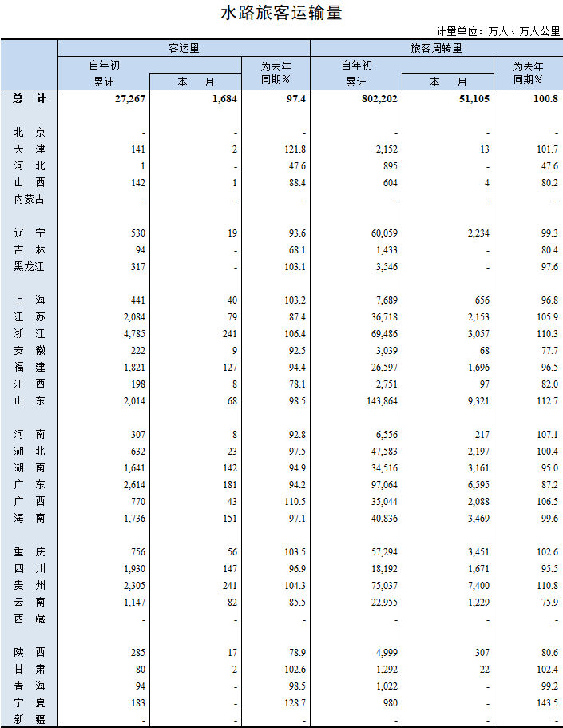563x728 pixels.
Task: Select the 天津 row label
Action: click(x=29, y=149)
